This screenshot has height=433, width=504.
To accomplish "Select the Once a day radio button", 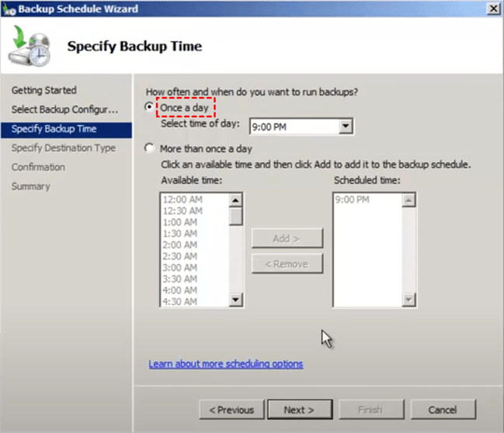I will click(149, 107).
